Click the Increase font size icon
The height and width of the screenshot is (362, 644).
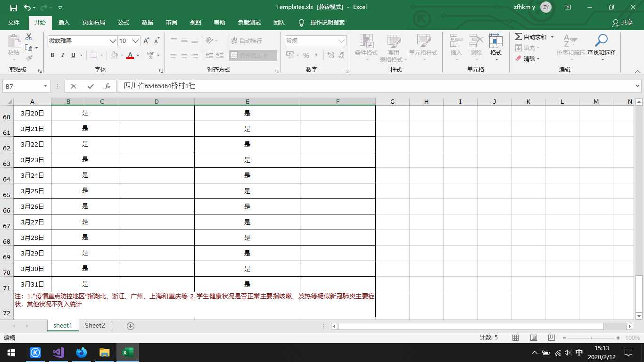[147, 41]
